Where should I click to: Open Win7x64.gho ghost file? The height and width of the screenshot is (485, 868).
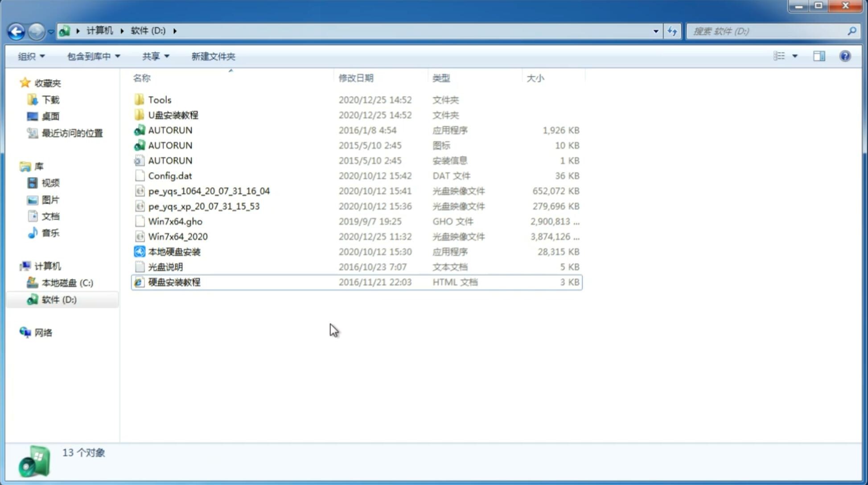tap(175, 221)
